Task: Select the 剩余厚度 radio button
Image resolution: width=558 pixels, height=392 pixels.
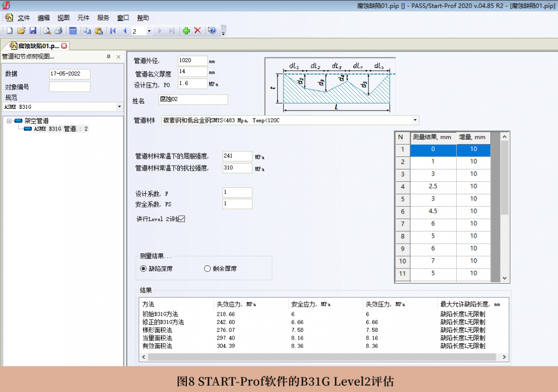Action: [207, 269]
